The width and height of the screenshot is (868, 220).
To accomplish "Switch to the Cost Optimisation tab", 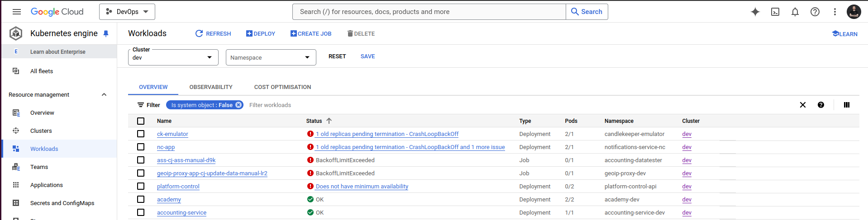I will click(x=282, y=87).
